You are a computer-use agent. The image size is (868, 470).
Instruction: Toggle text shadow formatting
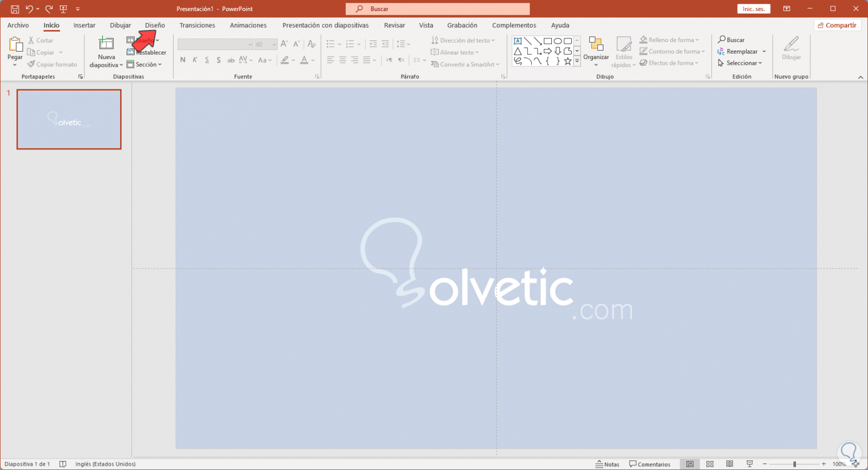click(x=219, y=60)
